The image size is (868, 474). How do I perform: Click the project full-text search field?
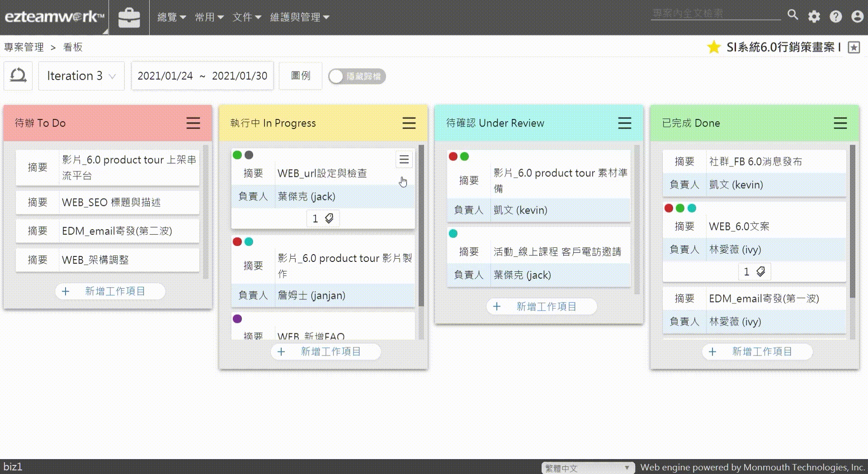[715, 14]
